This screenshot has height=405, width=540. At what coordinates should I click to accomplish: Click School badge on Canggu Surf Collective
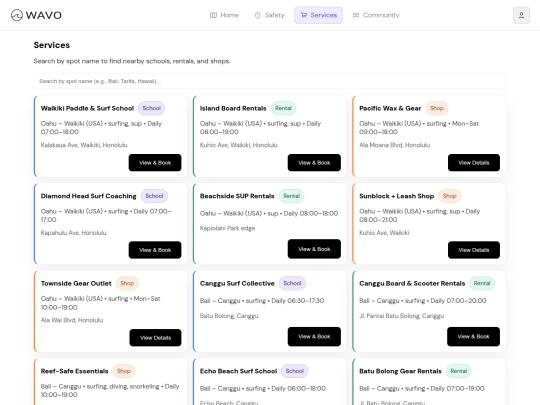pyautogui.click(x=292, y=283)
